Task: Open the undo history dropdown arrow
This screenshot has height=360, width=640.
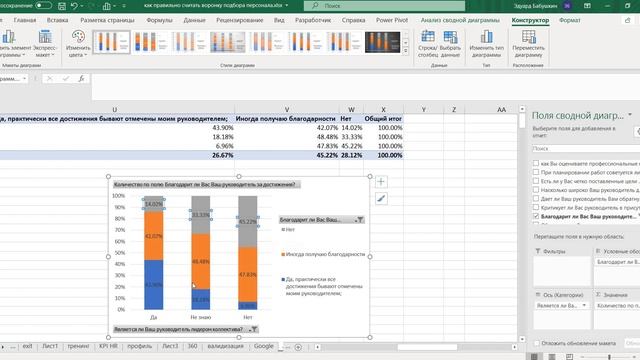Action: point(82,6)
